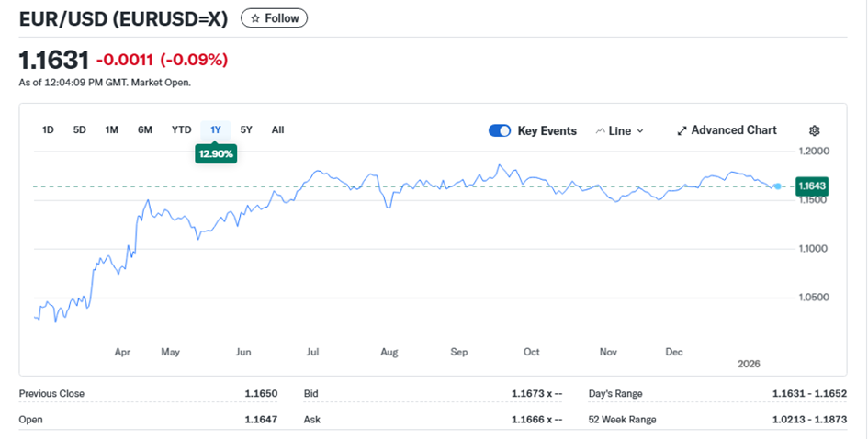This screenshot has height=439, width=868.
Task: Switch to the 6M range
Action: [145, 130]
